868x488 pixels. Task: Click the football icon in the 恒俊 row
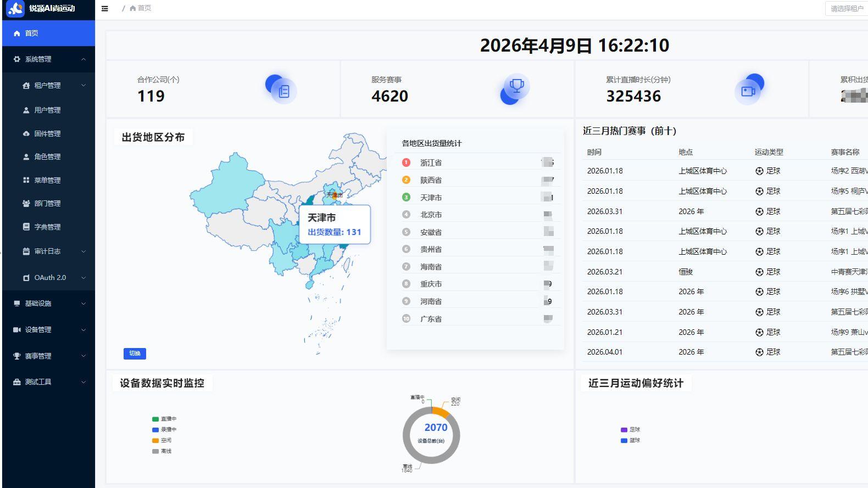[x=759, y=272]
